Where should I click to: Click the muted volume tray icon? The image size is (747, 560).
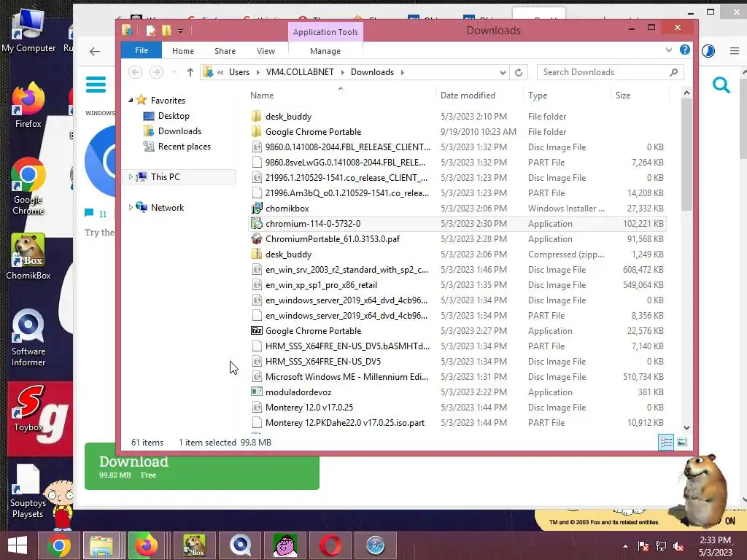(x=678, y=546)
